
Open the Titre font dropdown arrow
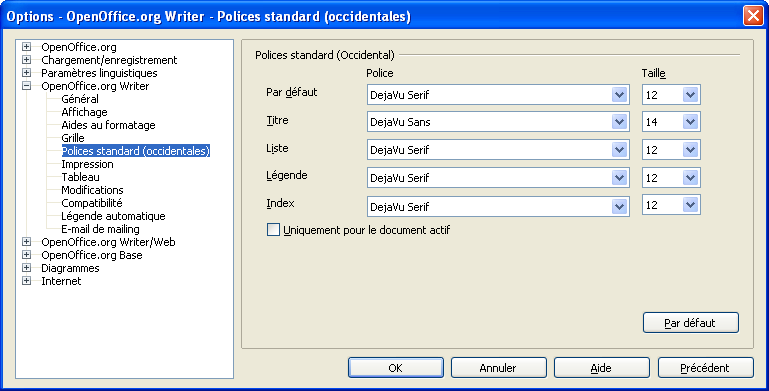tap(620, 122)
